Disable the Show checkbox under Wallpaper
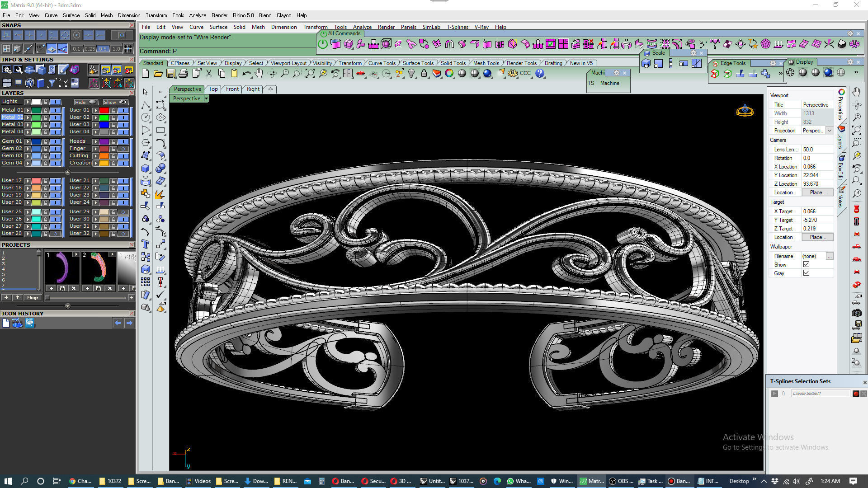The width and height of the screenshot is (868, 488). (806, 264)
